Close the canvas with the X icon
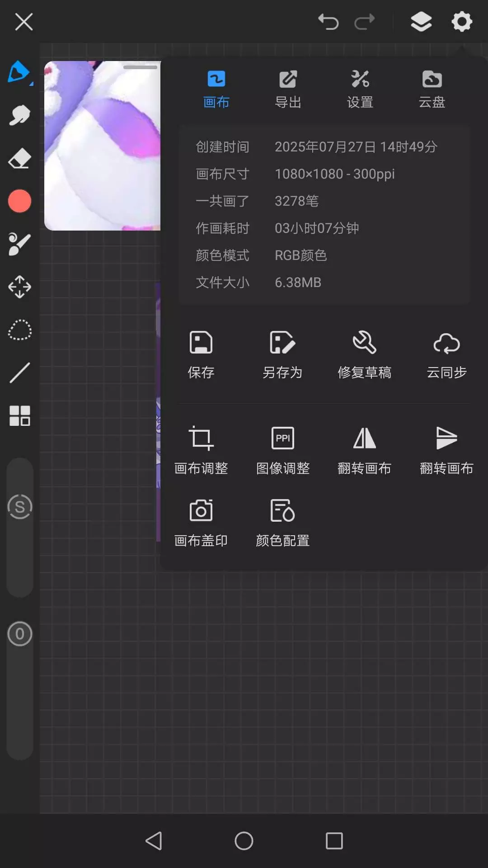Screen dimensions: 488x868 pos(24,21)
